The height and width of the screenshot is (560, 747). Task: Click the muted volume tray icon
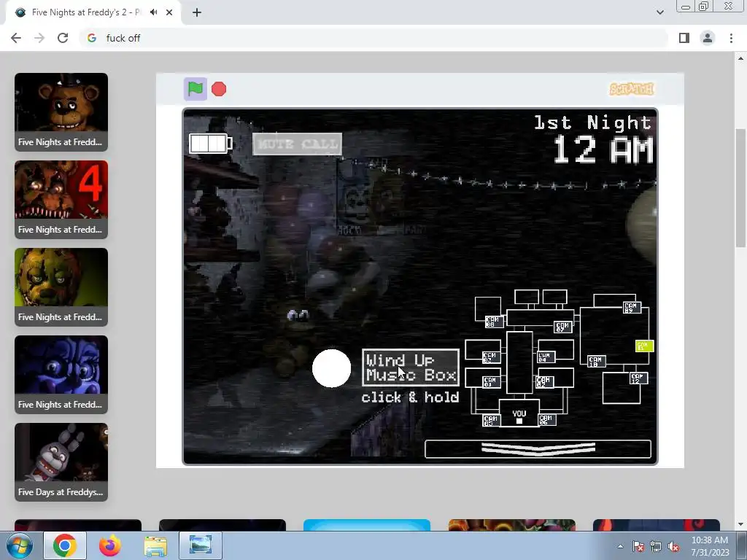coord(673,547)
